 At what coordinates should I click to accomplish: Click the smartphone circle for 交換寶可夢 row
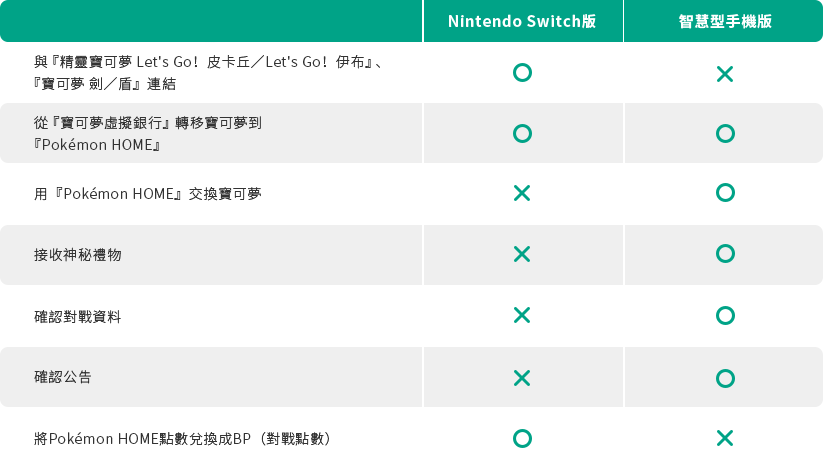click(x=725, y=192)
